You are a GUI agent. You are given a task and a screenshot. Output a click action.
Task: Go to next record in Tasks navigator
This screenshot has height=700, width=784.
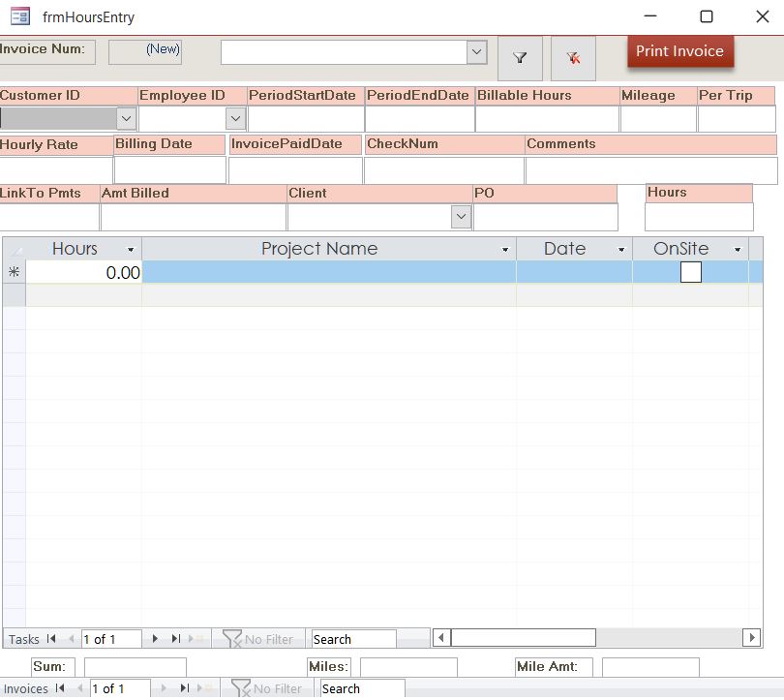coord(155,638)
